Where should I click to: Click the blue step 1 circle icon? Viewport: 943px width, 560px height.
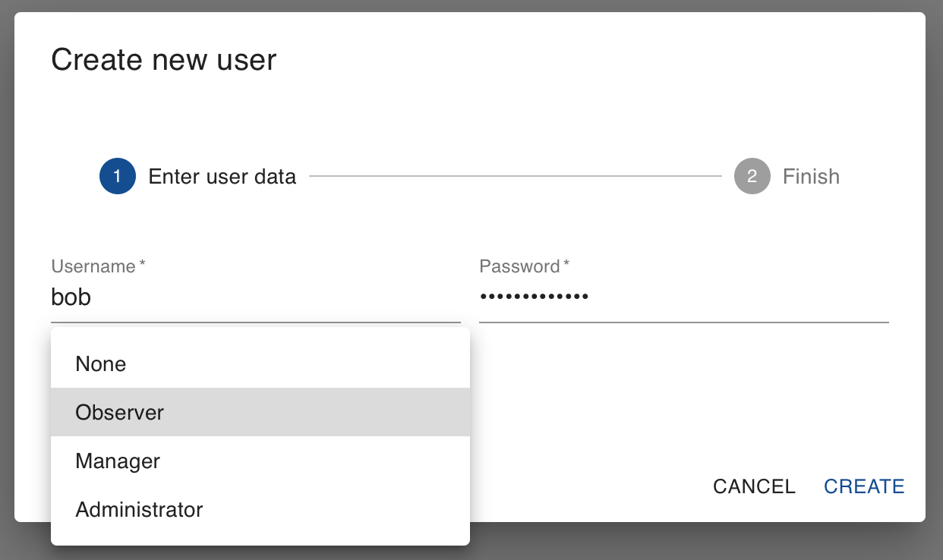tap(117, 176)
